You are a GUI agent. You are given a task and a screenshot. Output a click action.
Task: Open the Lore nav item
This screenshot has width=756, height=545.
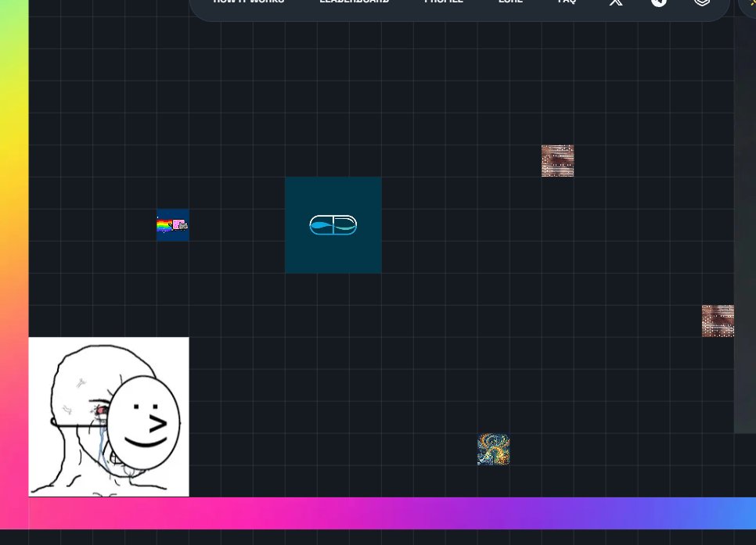click(x=510, y=2)
